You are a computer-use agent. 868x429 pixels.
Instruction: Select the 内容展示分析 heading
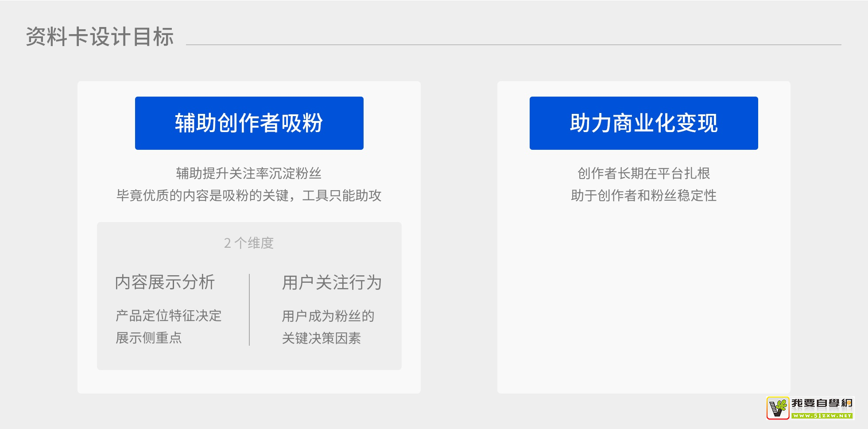165,282
